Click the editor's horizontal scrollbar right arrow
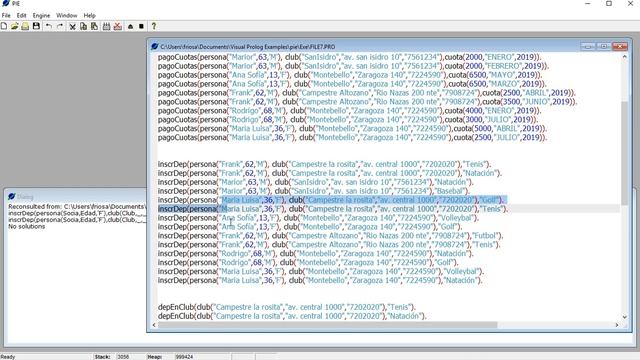The width and height of the screenshot is (640, 360). 617,325
